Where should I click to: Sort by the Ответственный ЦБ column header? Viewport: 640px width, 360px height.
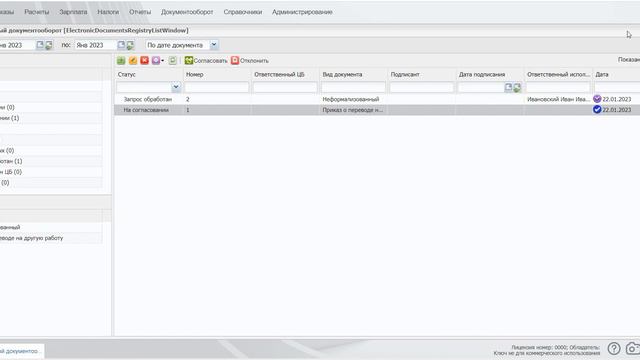pos(285,74)
